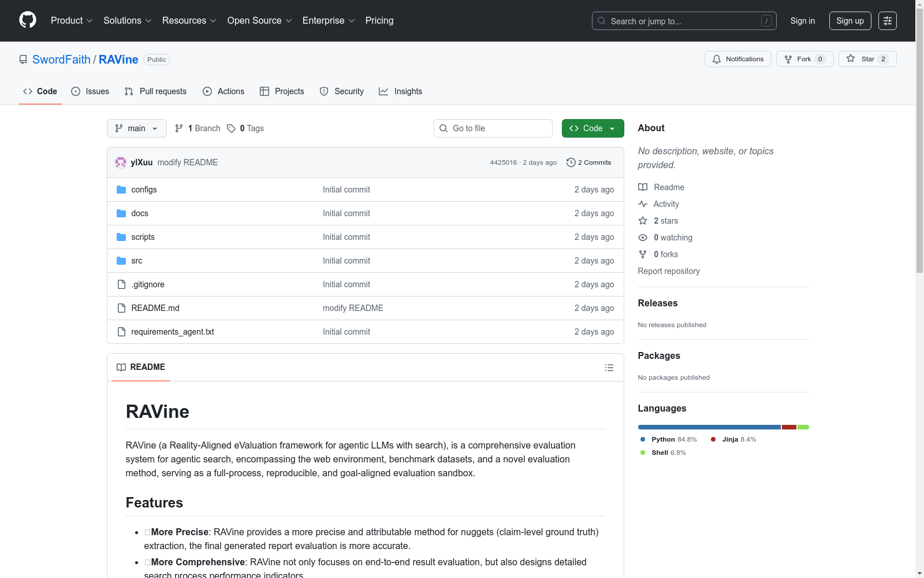The height and width of the screenshot is (578, 924).
Task: Switch to the Issues tab
Action: click(x=90, y=91)
